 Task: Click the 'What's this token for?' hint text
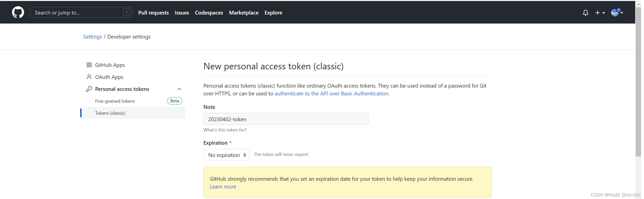225,130
